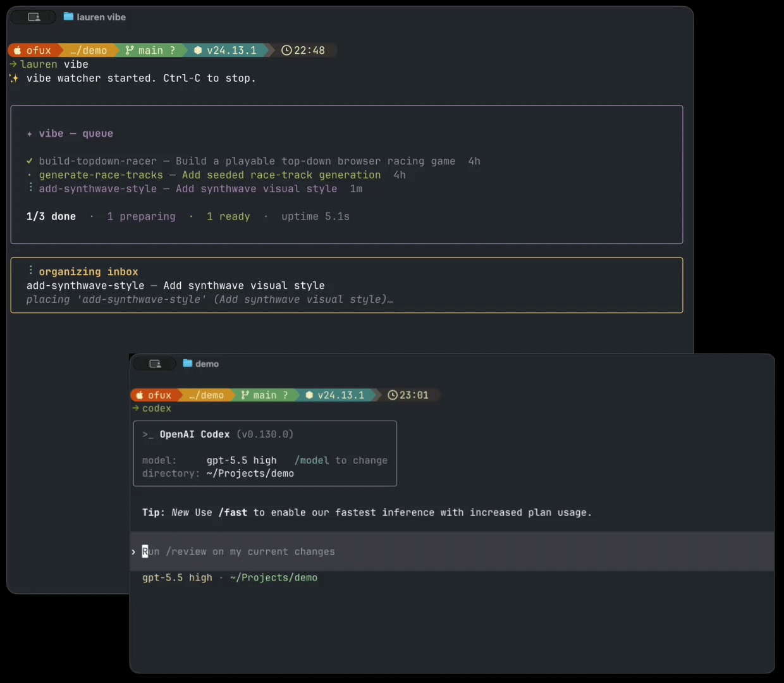This screenshot has width=784, height=683.
Task: Click ~/Projects/demo in the Codex footer
Action: pos(274,577)
